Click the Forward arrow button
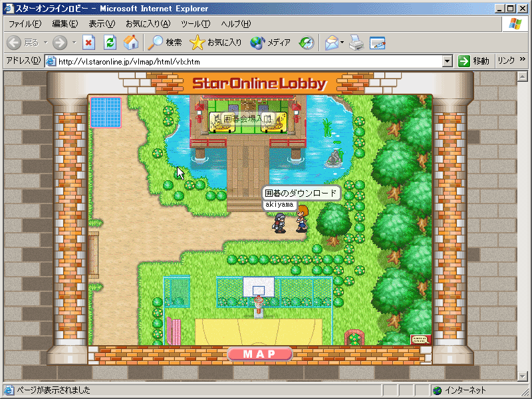The height and width of the screenshot is (399, 532). pos(60,43)
